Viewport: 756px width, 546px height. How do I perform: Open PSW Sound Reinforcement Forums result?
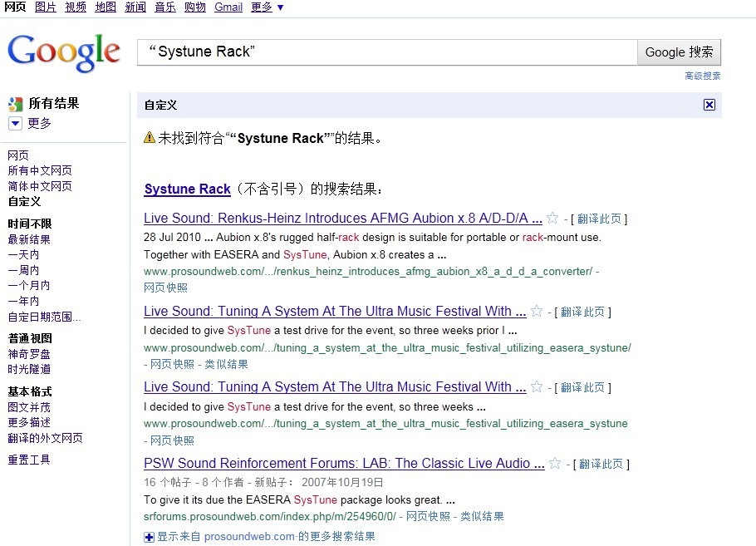coord(344,463)
